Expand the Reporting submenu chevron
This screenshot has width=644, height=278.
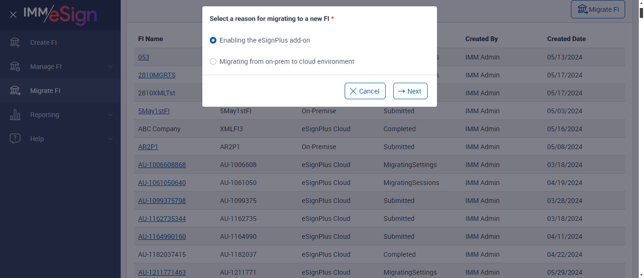[x=110, y=115]
